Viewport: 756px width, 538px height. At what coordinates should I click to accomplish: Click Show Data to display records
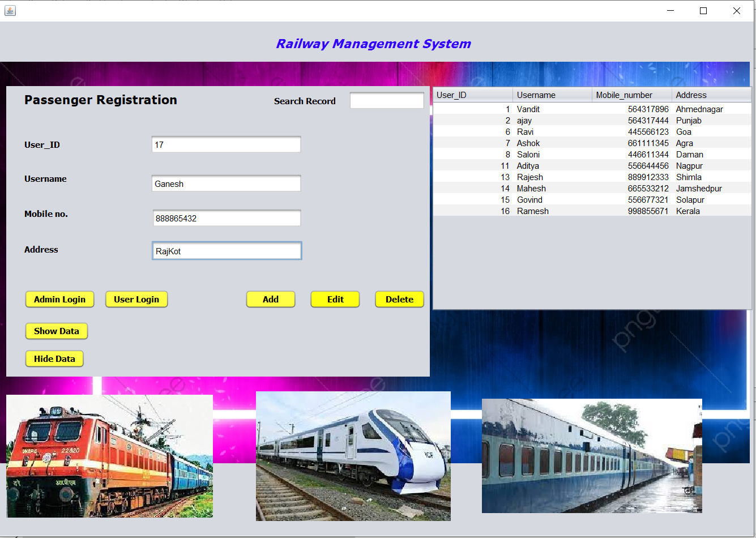tap(56, 331)
